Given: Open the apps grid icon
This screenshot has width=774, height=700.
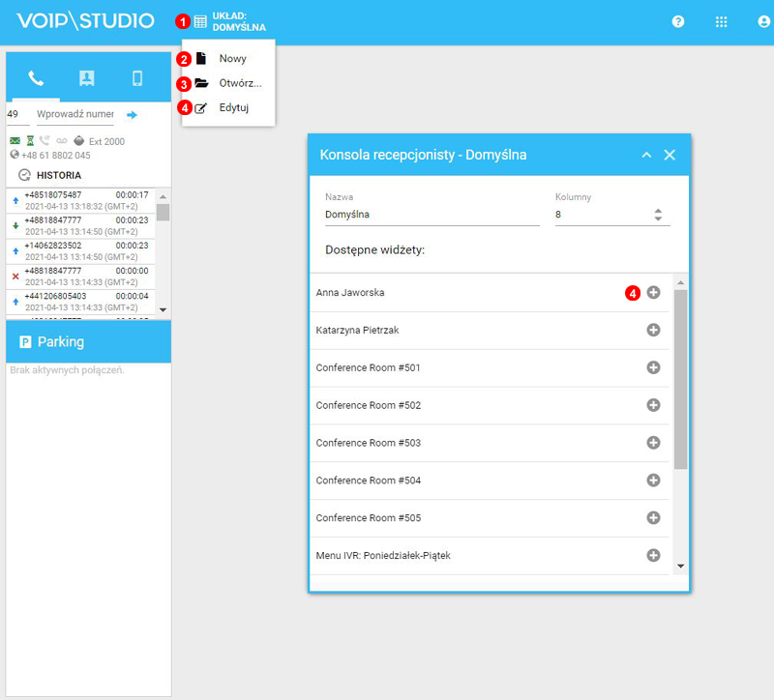Looking at the screenshot, I should click(721, 21).
